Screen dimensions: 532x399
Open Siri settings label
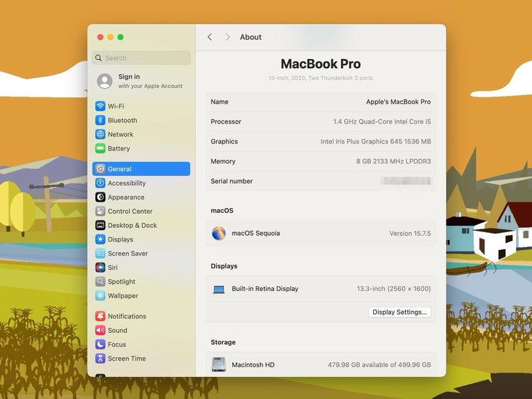pyautogui.click(x=113, y=268)
